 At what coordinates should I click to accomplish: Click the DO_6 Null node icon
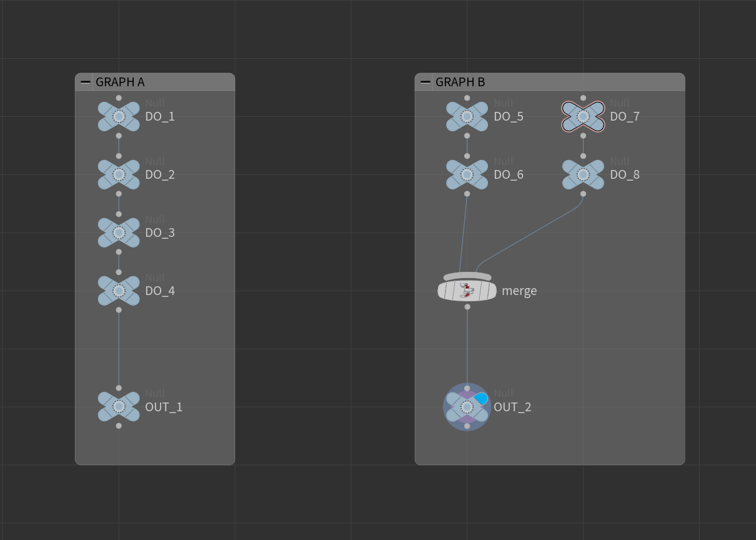467,174
